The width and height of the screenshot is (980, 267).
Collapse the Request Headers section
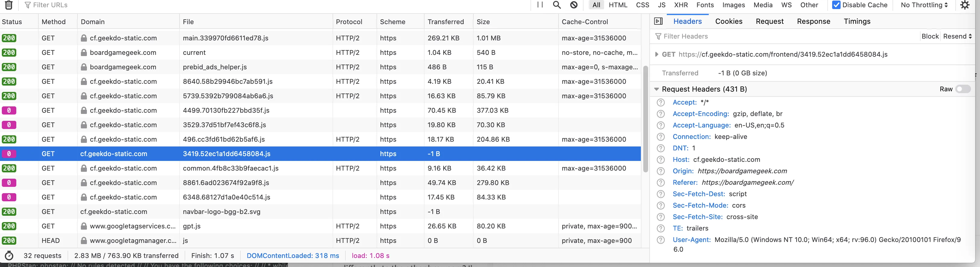point(656,89)
